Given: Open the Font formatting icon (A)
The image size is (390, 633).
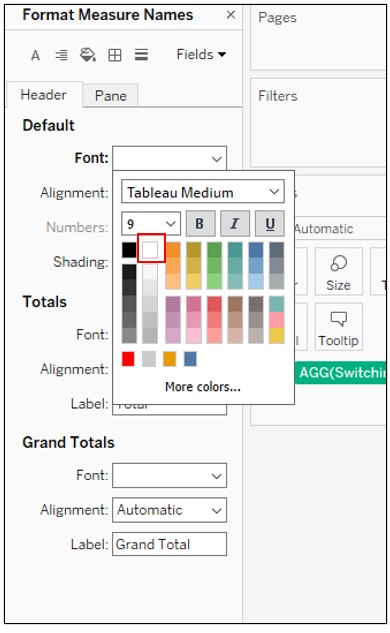Looking at the screenshot, I should click(x=36, y=55).
